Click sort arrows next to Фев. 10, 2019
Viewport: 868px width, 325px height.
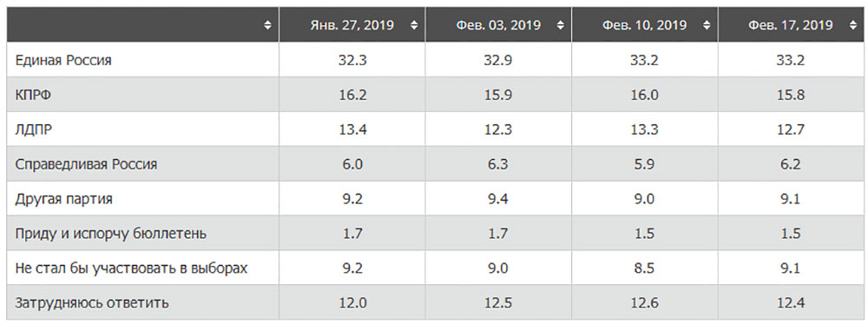[707, 25]
